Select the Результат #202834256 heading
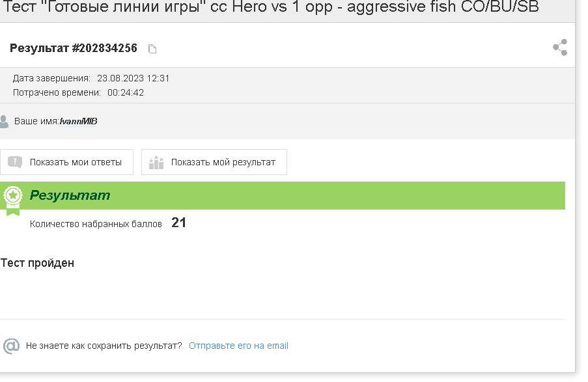Screen dimensions: 588x382 (x=74, y=48)
